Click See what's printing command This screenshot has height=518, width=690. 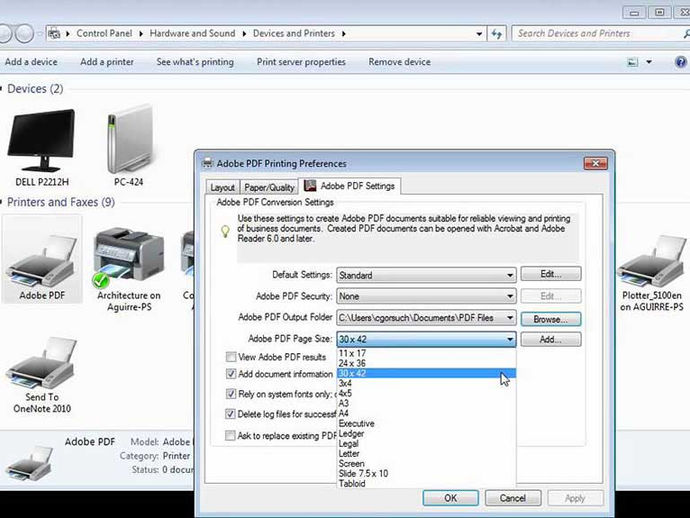pyautogui.click(x=195, y=62)
